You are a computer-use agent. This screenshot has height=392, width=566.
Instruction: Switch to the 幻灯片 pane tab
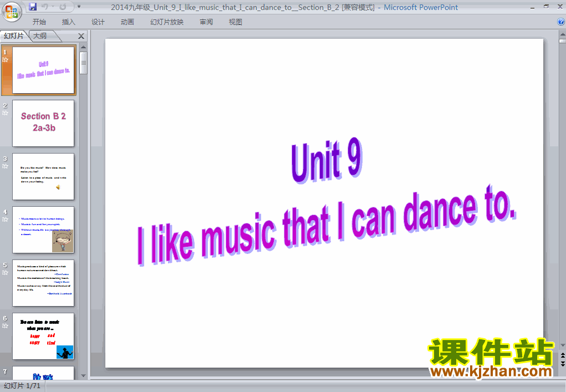click(x=14, y=35)
